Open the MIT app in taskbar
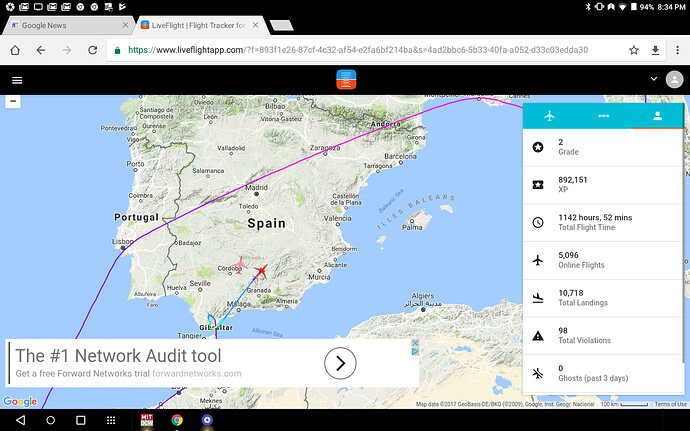690x431 pixels. [x=147, y=420]
